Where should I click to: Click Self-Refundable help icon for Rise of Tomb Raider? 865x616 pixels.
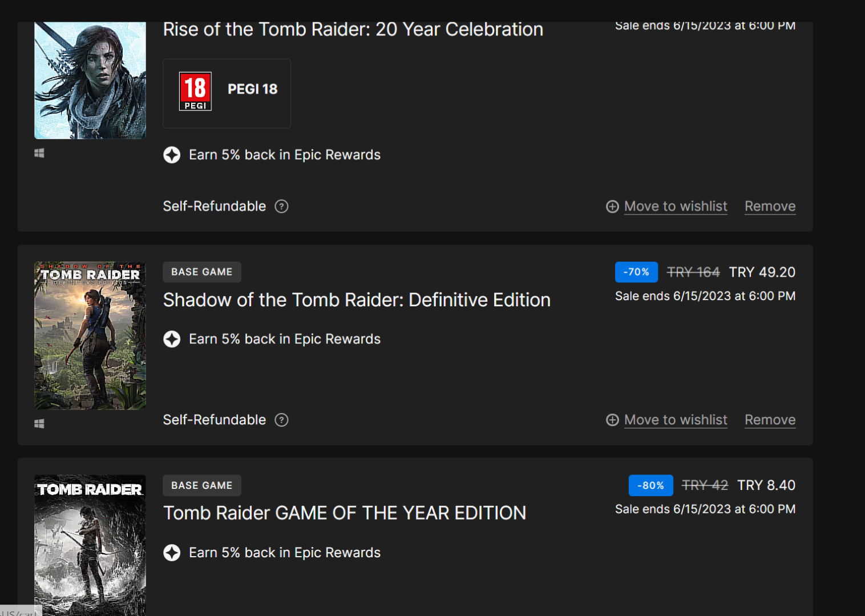click(x=281, y=206)
